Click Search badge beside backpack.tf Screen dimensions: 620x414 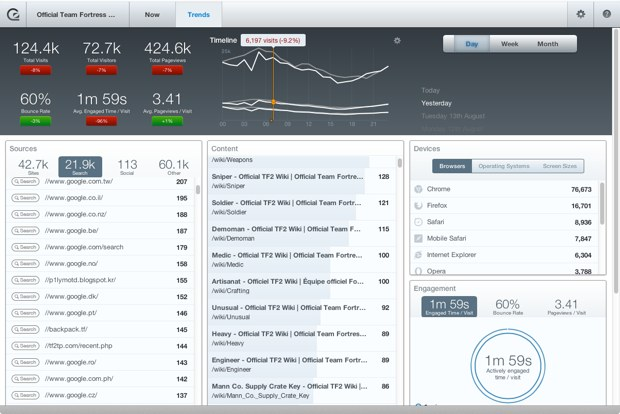pyautogui.click(x=25, y=329)
